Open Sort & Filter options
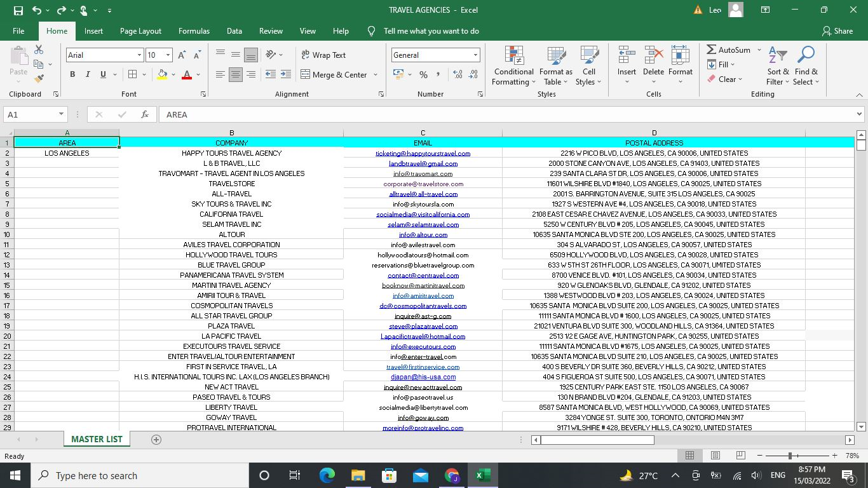Viewport: 868px width, 488px height. (x=778, y=65)
